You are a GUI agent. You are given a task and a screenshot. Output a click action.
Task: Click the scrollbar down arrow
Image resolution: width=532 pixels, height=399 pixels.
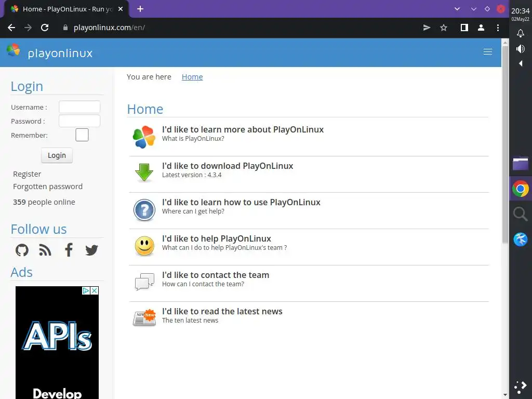(505, 395)
